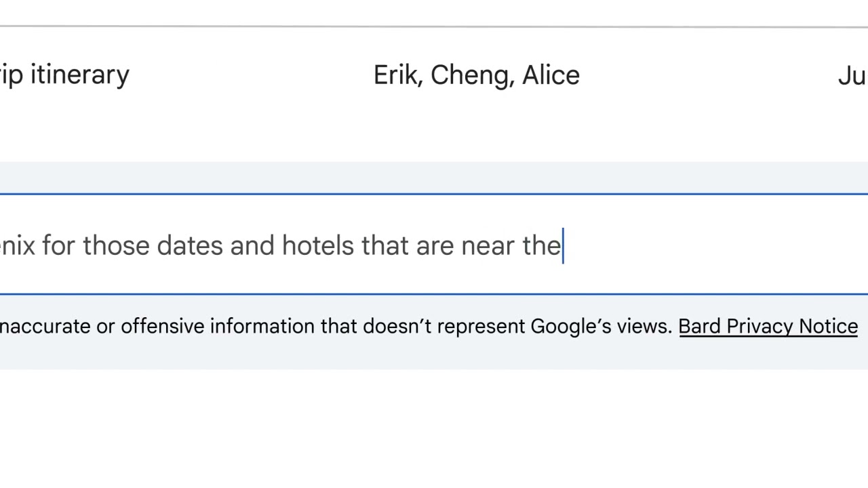
Task: Click the text "Google's views" in the disclaimer
Action: coord(597,326)
